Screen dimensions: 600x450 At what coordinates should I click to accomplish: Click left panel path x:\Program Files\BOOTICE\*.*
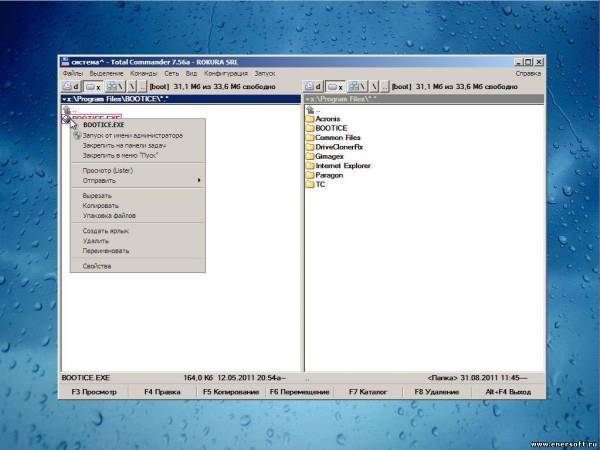[181, 99]
